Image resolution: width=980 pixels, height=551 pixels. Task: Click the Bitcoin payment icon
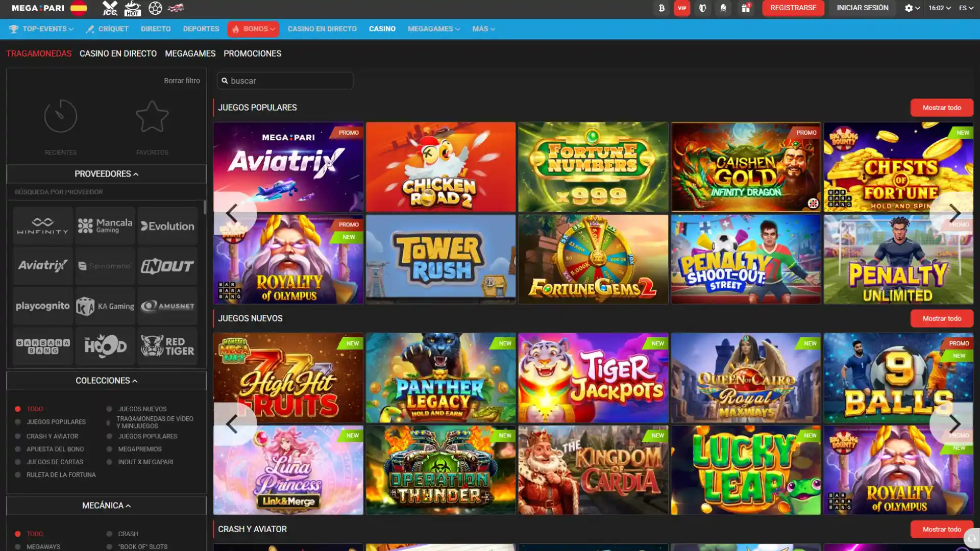pos(661,8)
